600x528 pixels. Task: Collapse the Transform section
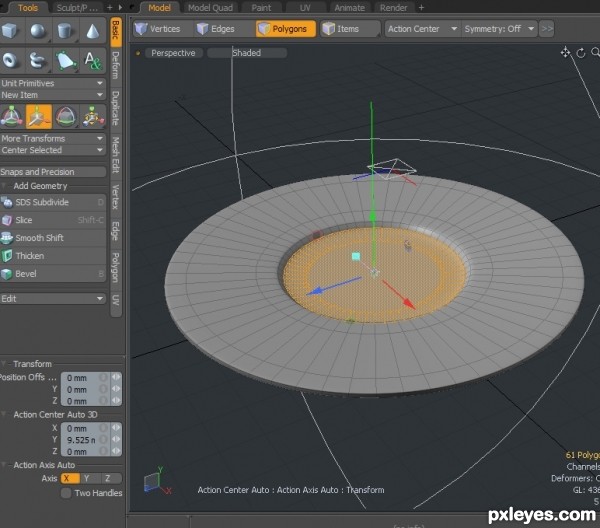(x=4, y=363)
